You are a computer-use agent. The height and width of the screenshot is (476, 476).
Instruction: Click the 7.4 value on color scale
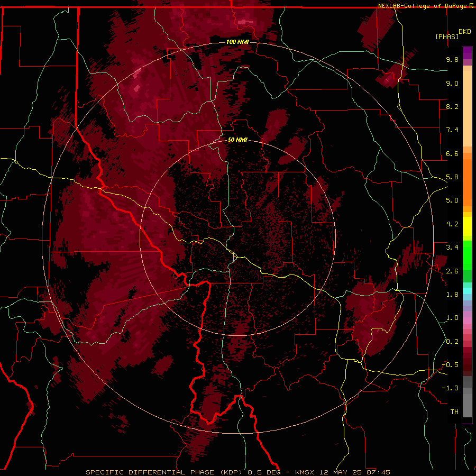(452, 130)
